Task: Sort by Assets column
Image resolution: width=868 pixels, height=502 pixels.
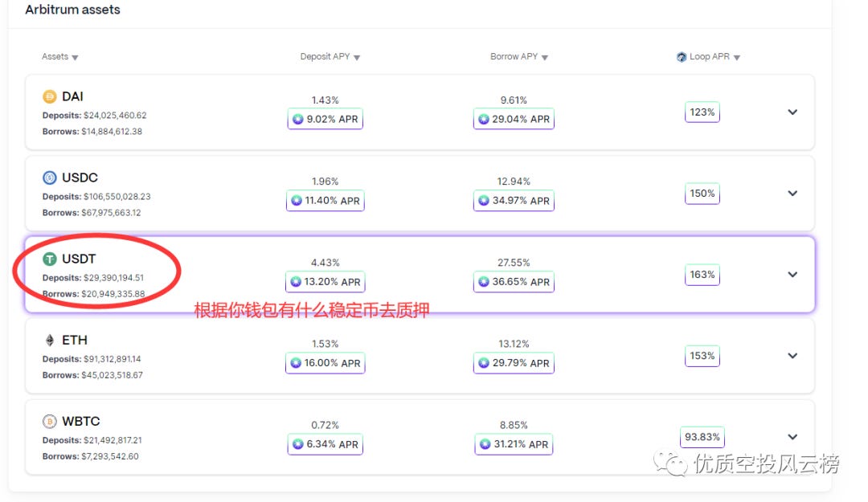Action: [x=59, y=56]
